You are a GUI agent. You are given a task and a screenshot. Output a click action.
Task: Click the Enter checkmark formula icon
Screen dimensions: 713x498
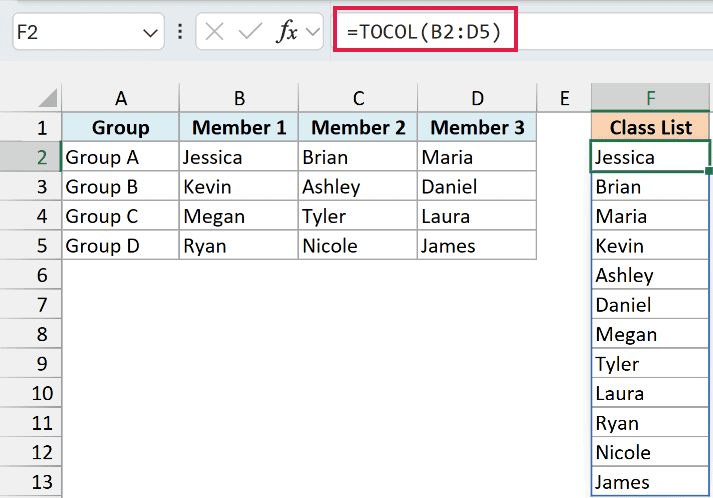pyautogui.click(x=250, y=32)
